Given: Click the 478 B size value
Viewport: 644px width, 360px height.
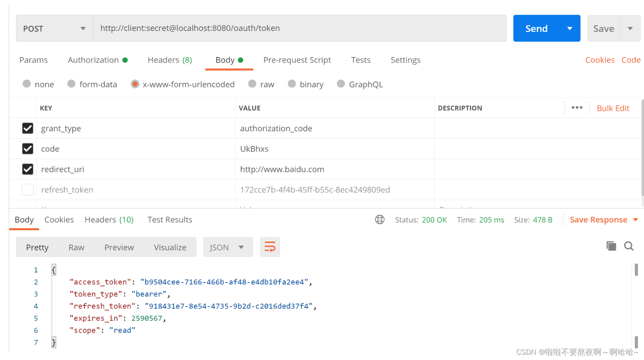Looking at the screenshot, I should click(x=543, y=220).
